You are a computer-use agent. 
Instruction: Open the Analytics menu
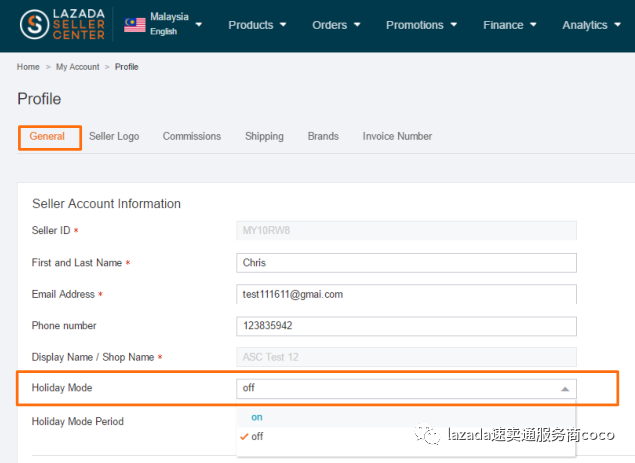coord(591,25)
